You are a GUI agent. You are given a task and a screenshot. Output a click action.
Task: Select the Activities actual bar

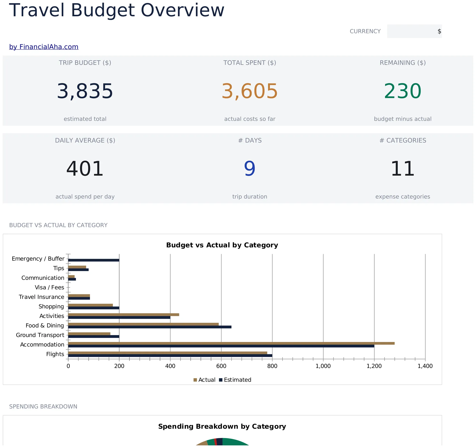pyautogui.click(x=124, y=315)
